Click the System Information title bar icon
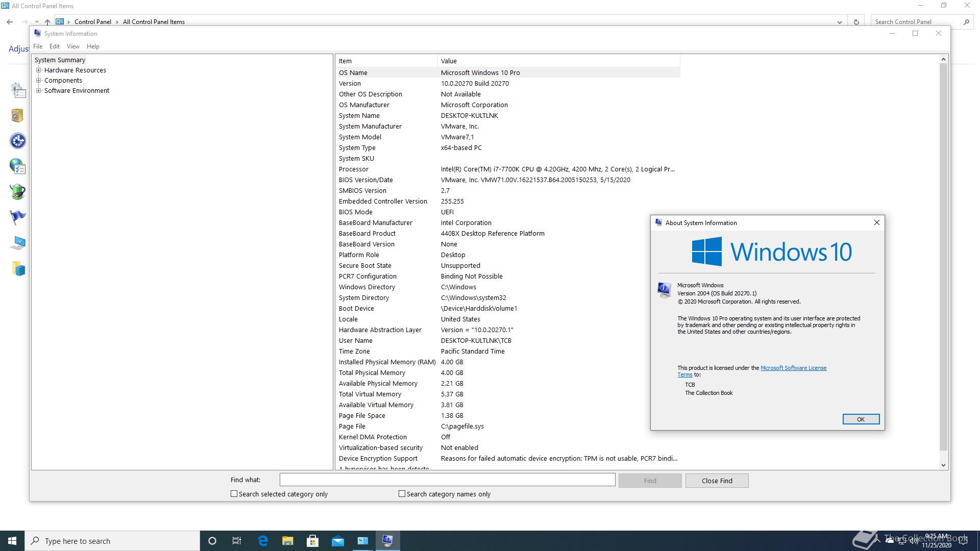The height and width of the screenshot is (551, 980). (37, 33)
